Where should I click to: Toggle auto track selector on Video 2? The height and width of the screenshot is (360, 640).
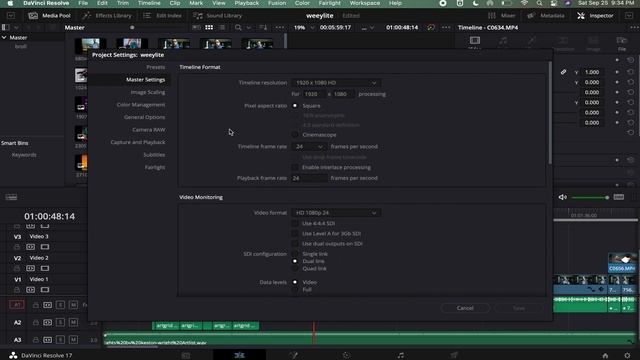coord(31,268)
